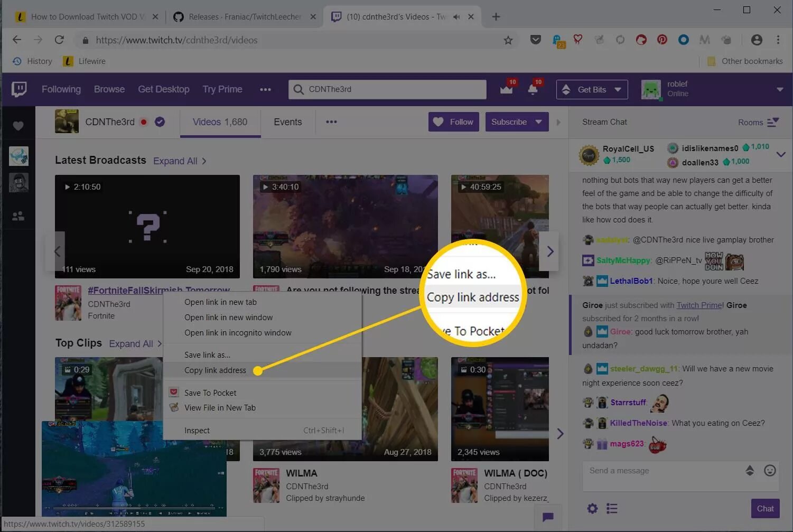Open user account dropdown arrow
The width and height of the screenshot is (793, 532).
pyautogui.click(x=780, y=89)
